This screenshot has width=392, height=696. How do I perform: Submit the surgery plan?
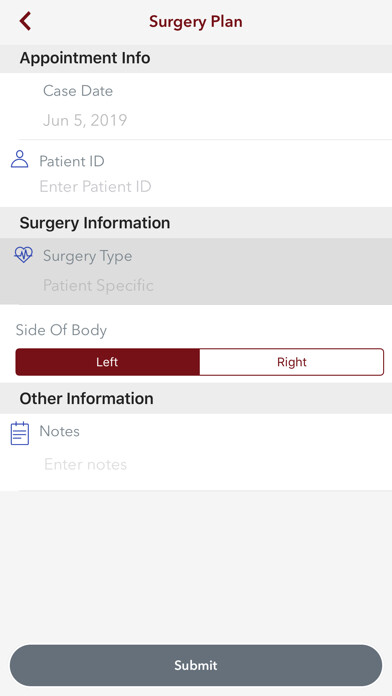tap(196, 665)
